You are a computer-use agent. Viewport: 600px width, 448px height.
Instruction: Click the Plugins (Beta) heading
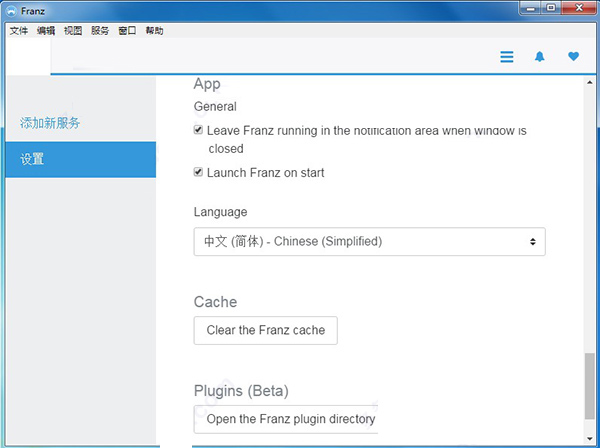click(x=241, y=391)
